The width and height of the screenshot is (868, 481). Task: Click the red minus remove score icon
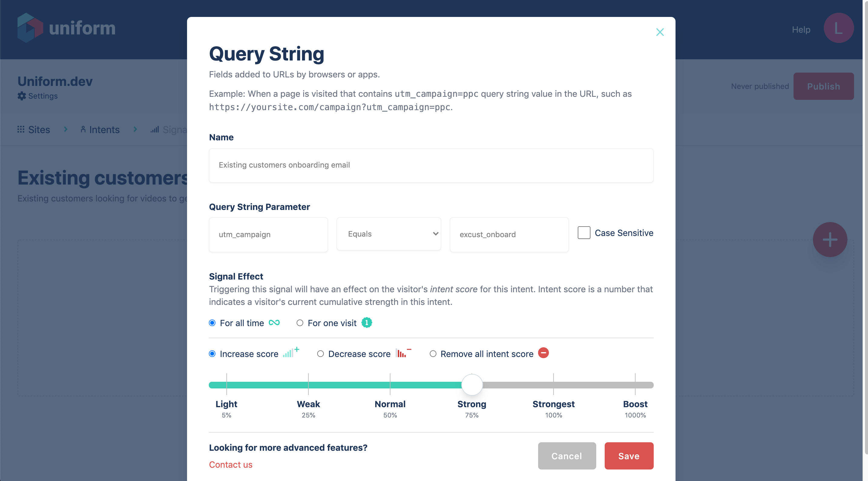(x=543, y=353)
